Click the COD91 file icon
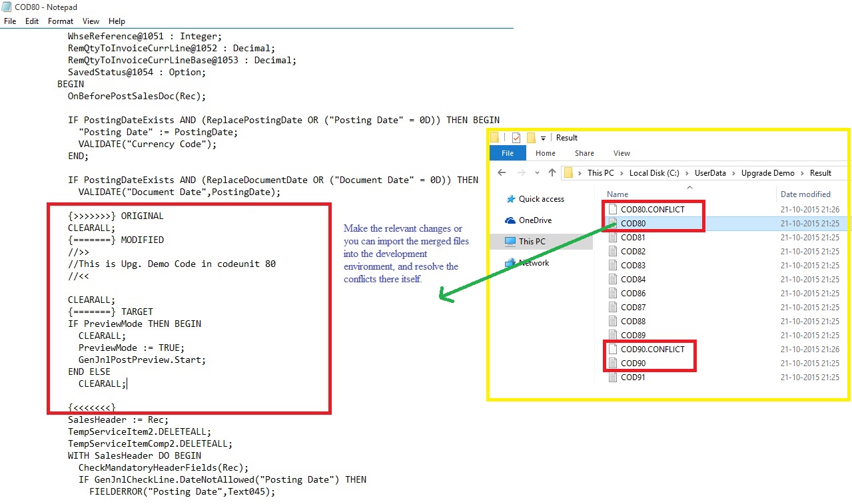The width and height of the screenshot is (852, 504). point(613,378)
